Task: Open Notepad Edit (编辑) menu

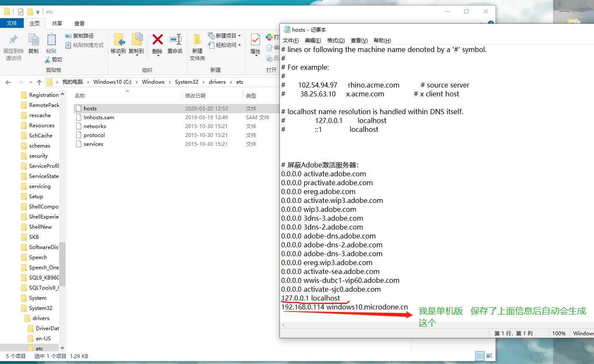Action: [x=313, y=41]
